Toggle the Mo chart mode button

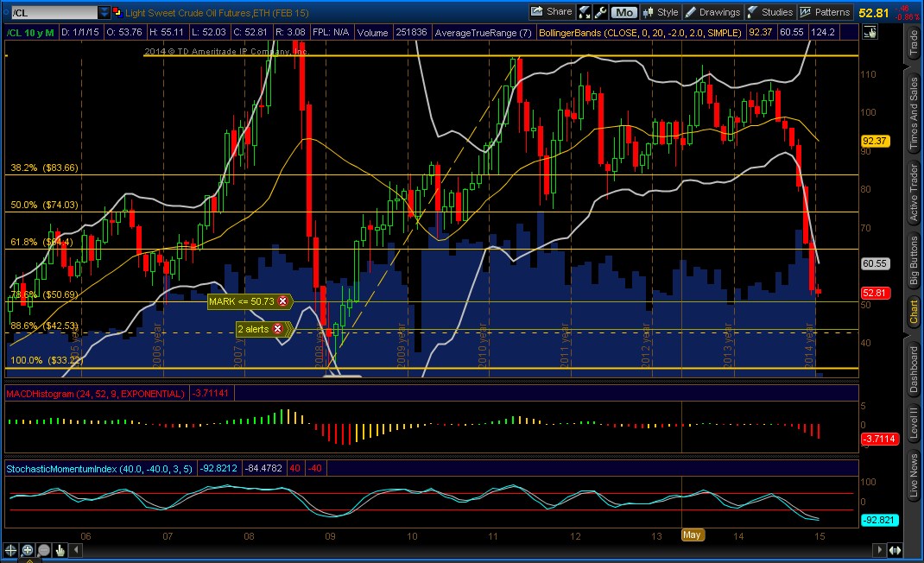[x=623, y=12]
